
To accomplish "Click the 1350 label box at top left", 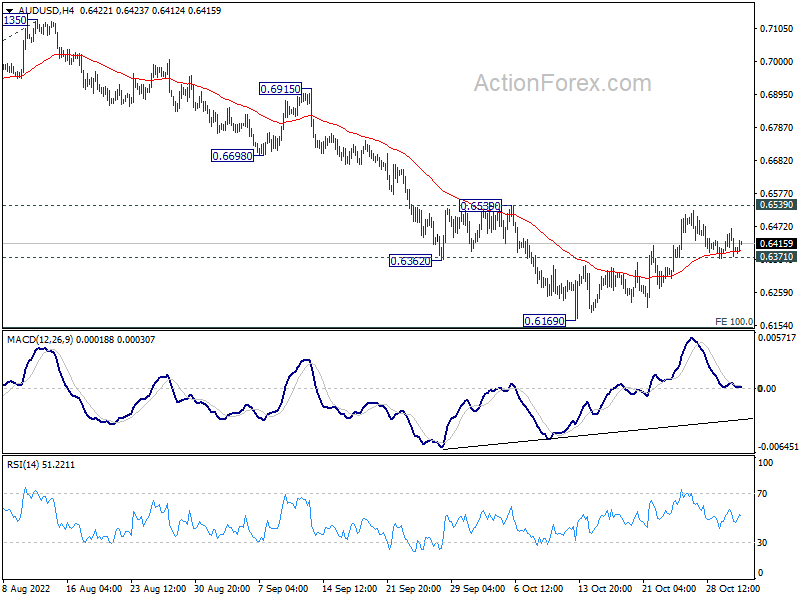I will (x=15, y=20).
